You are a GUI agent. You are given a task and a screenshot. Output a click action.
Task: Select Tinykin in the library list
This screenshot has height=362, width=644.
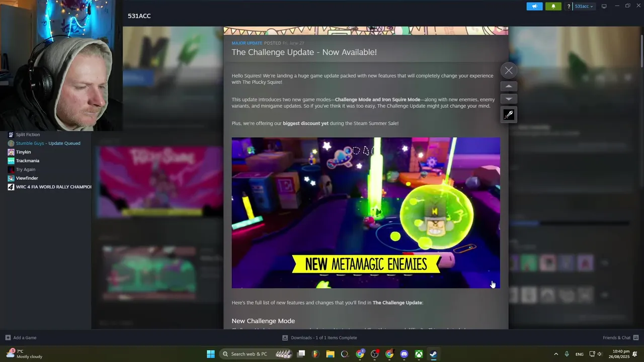pos(23,152)
